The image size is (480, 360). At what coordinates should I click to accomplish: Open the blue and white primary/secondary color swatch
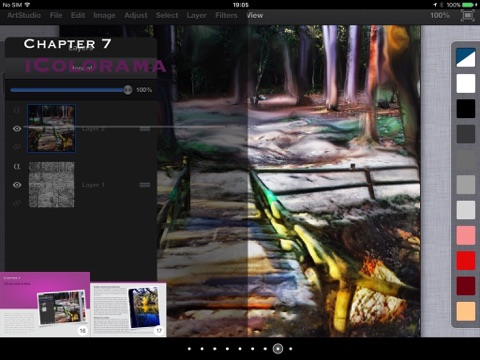(x=466, y=57)
